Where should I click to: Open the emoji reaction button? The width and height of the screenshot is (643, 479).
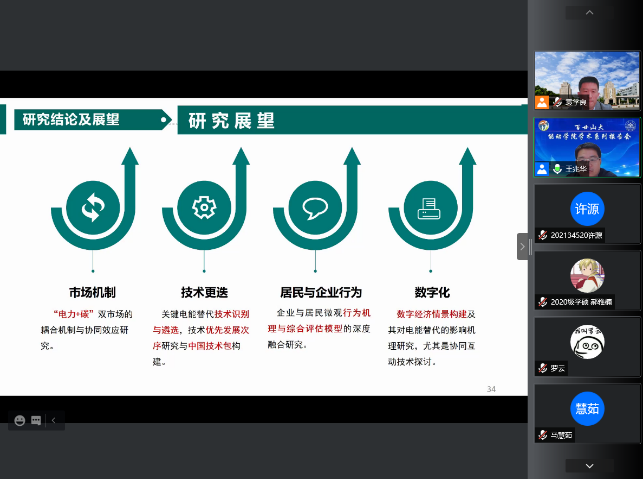tap(18, 421)
